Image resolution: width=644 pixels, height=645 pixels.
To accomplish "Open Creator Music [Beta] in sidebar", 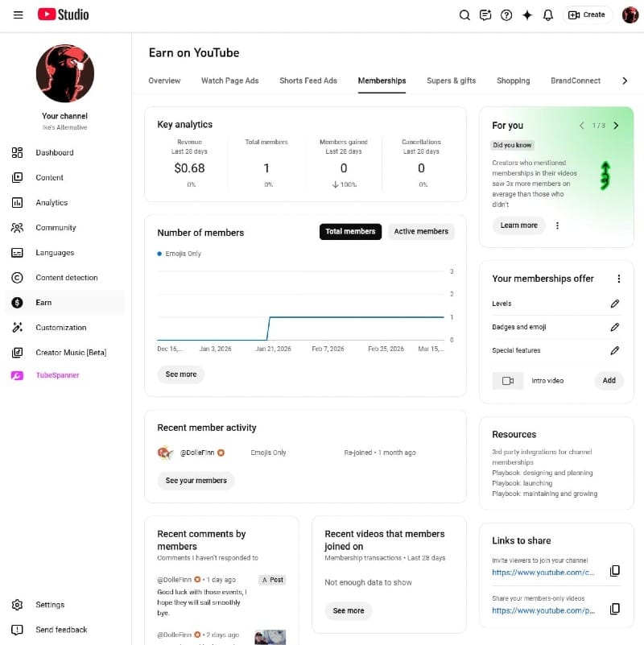I will 65,353.
